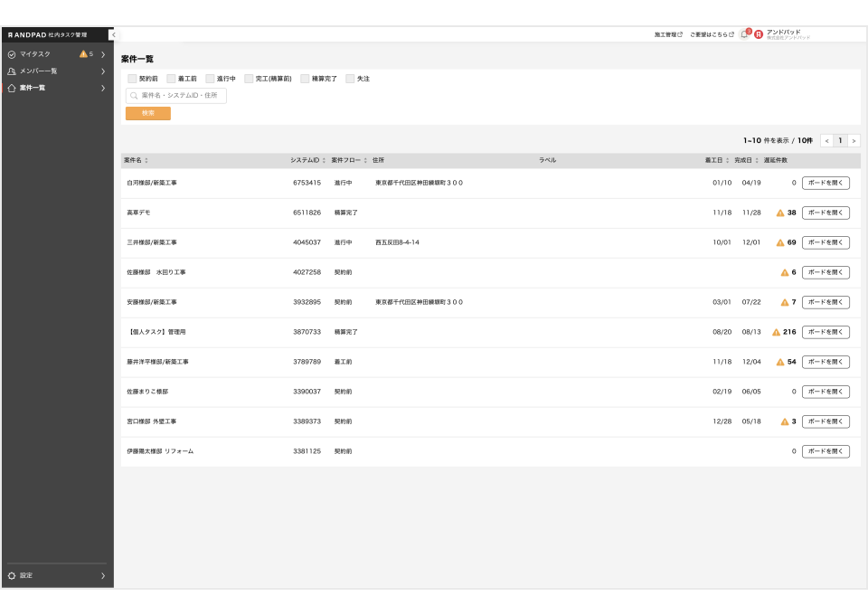
Task: Click the 白河様邸/新築工事 project name
Action: pyautogui.click(x=152, y=183)
